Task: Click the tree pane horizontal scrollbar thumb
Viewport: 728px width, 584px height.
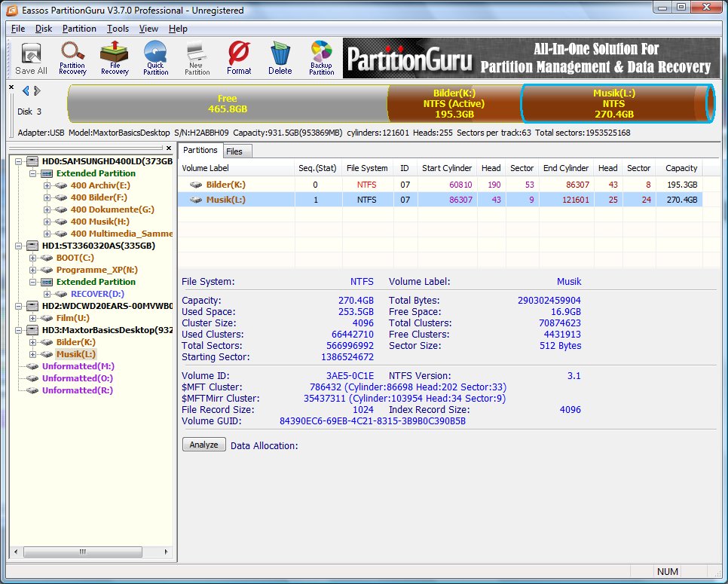Action: tap(83, 552)
